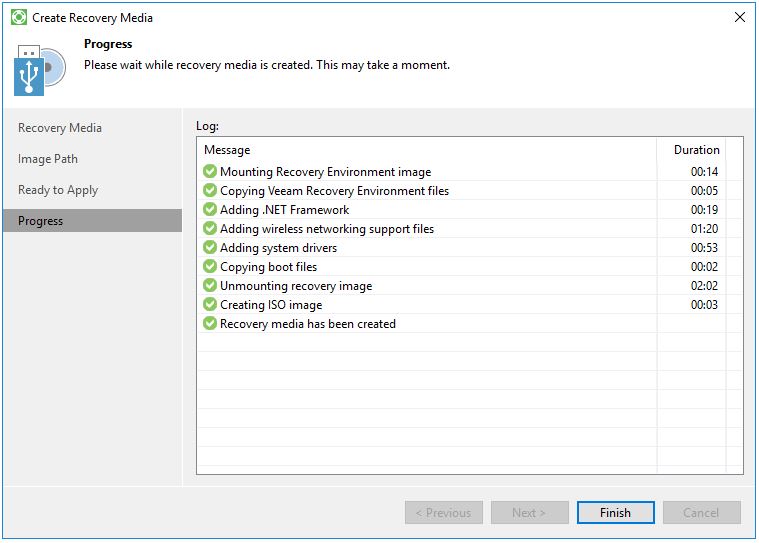Click green check beside Copying boot files

tap(210, 267)
